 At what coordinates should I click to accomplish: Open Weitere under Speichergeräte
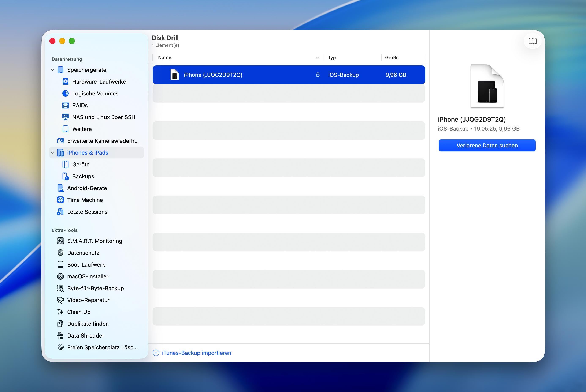82,129
